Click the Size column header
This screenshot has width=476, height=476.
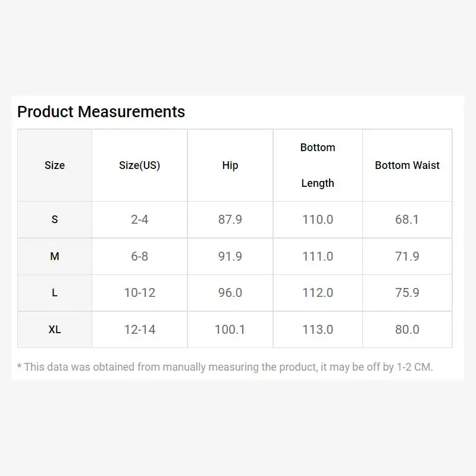pos(55,165)
